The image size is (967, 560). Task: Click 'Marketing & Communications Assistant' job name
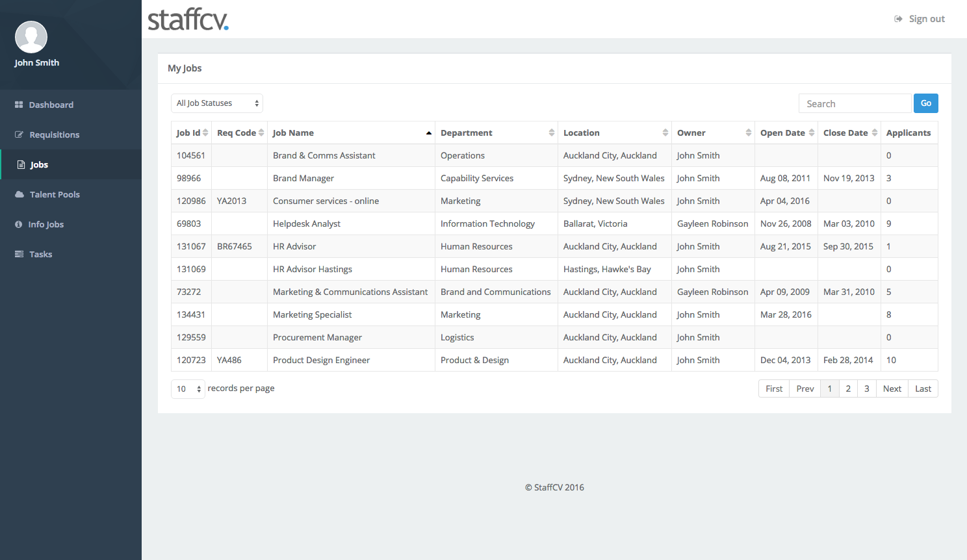(x=350, y=292)
